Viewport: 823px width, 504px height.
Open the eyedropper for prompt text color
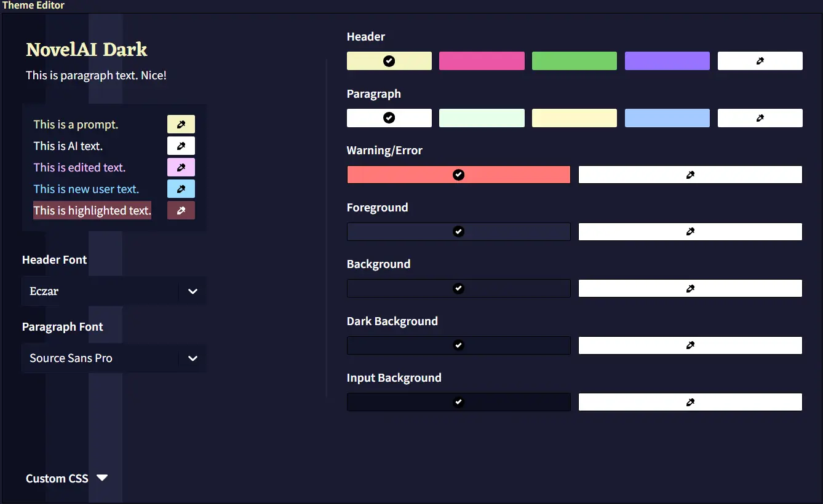[181, 124]
